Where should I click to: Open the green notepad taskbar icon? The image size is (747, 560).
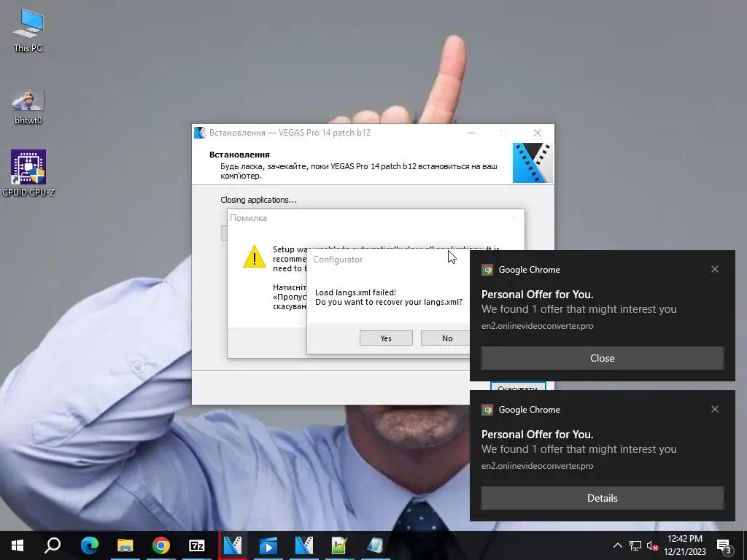tap(339, 545)
